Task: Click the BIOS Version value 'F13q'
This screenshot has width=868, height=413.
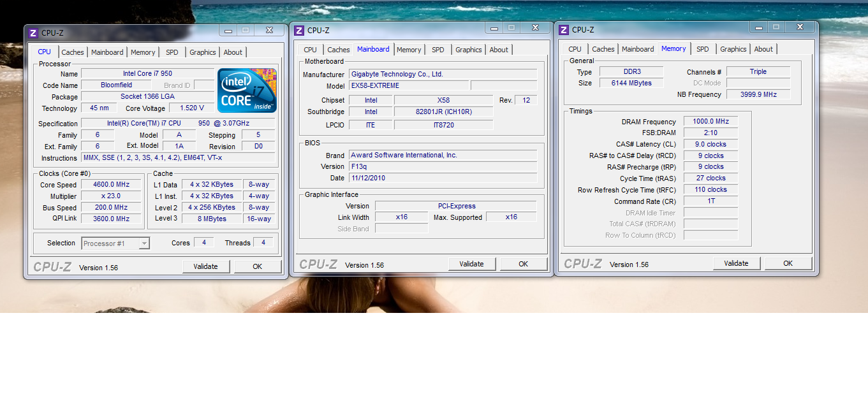Action: (443, 166)
